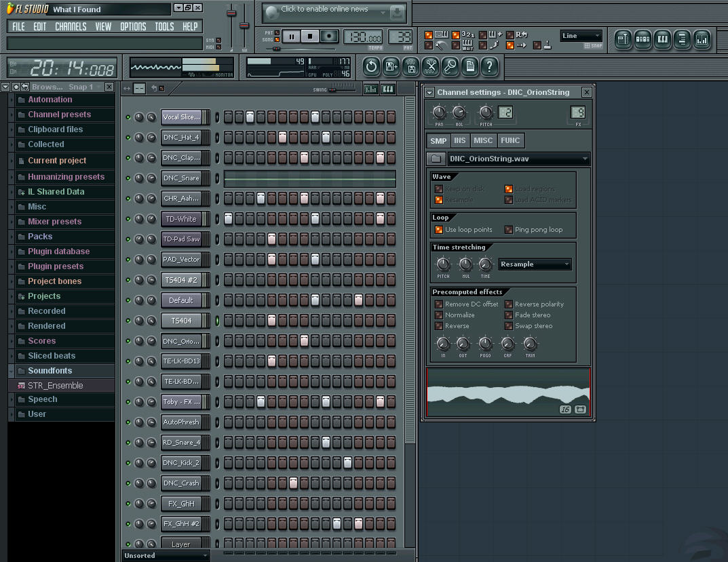The image size is (728, 562).
Task: Click the loop icon on waveform preview
Action: click(580, 409)
